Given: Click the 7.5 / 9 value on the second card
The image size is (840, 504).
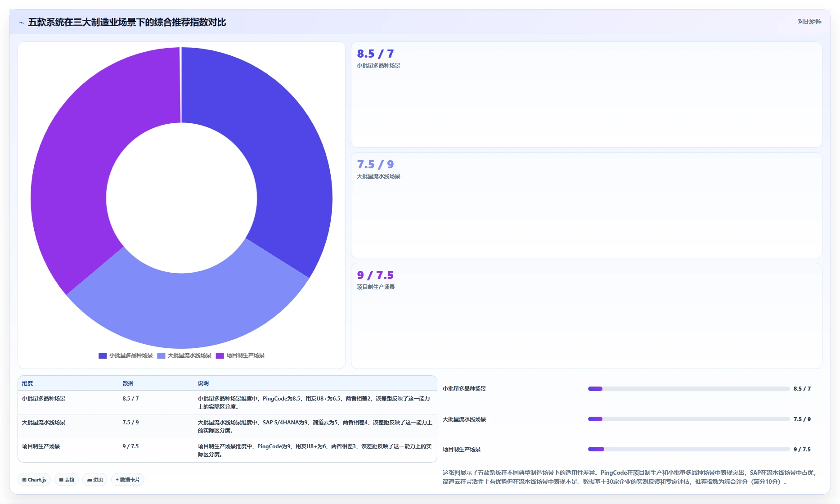Looking at the screenshot, I should click(375, 165).
